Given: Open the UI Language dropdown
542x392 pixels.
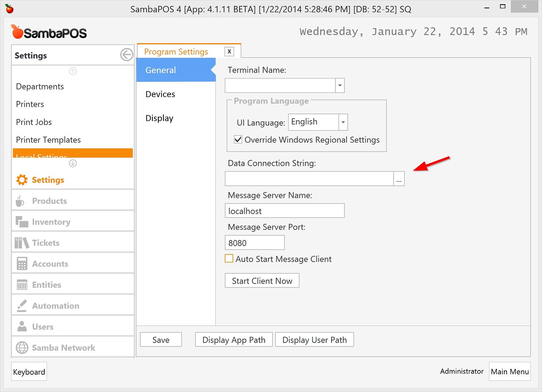Looking at the screenshot, I should click(342, 122).
